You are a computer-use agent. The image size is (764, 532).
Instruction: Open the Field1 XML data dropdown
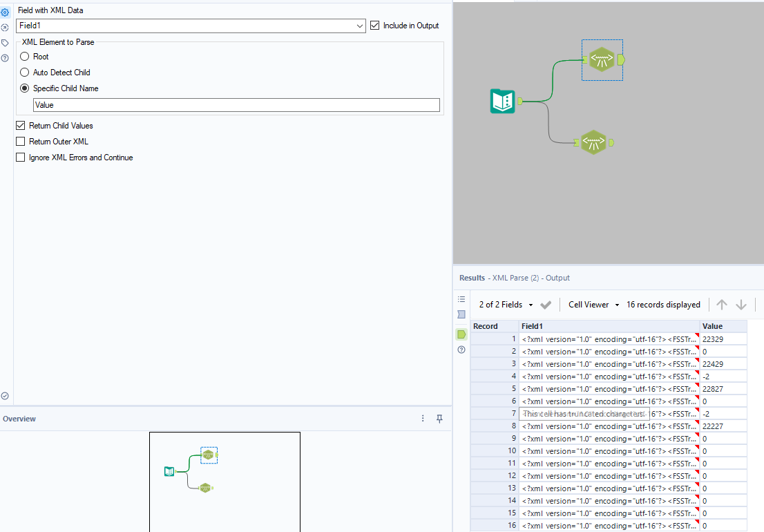pyautogui.click(x=191, y=26)
